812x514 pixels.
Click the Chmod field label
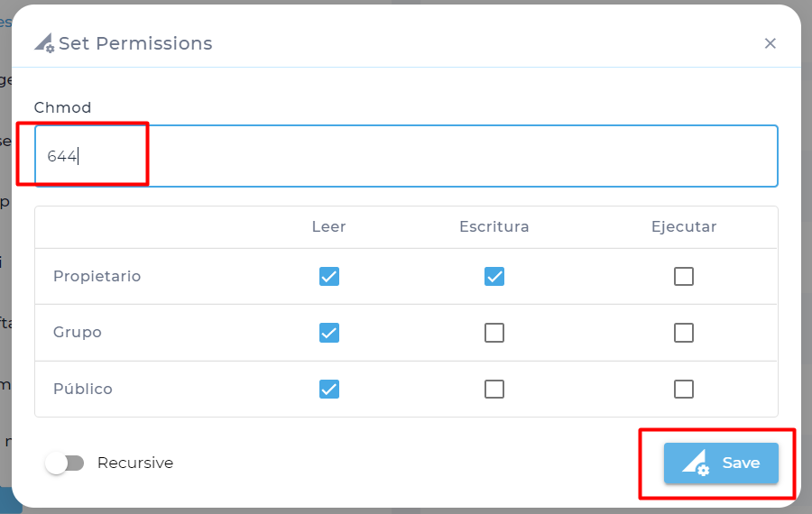(x=62, y=107)
